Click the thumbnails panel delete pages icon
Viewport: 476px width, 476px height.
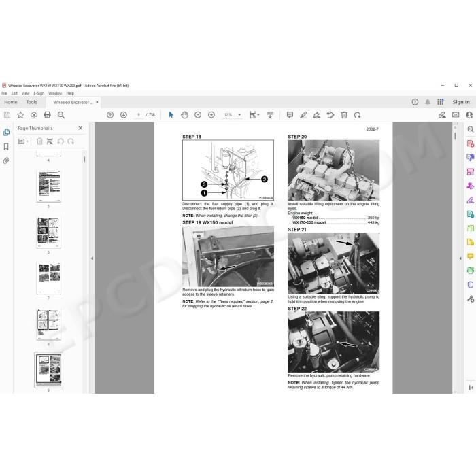39,141
